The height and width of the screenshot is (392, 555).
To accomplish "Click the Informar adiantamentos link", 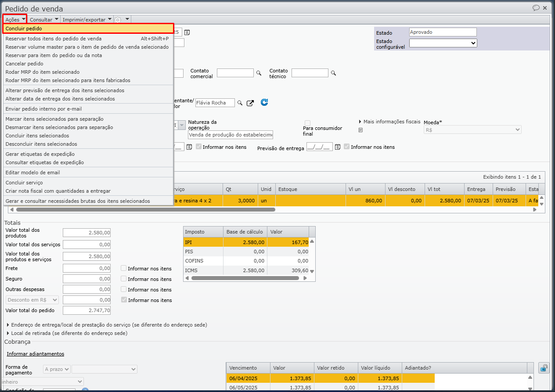I will pos(35,354).
